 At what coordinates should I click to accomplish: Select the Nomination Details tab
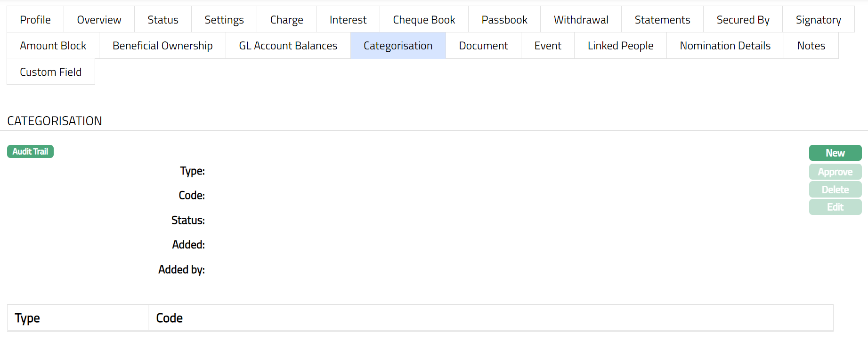coord(725,46)
